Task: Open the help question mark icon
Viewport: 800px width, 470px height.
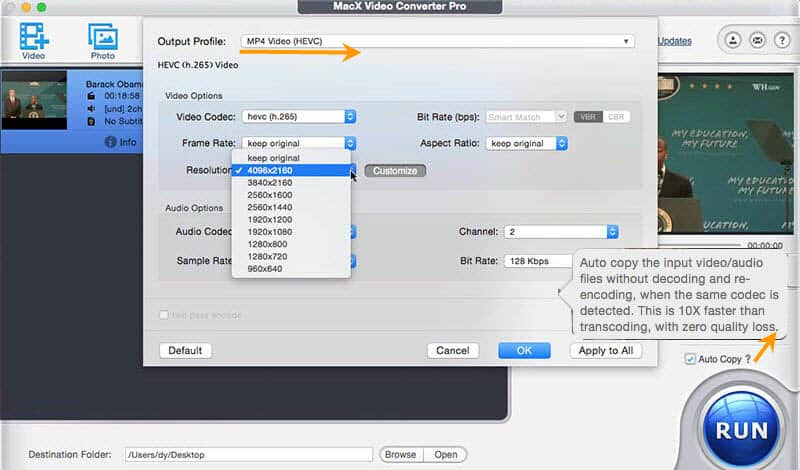Action: click(782, 40)
